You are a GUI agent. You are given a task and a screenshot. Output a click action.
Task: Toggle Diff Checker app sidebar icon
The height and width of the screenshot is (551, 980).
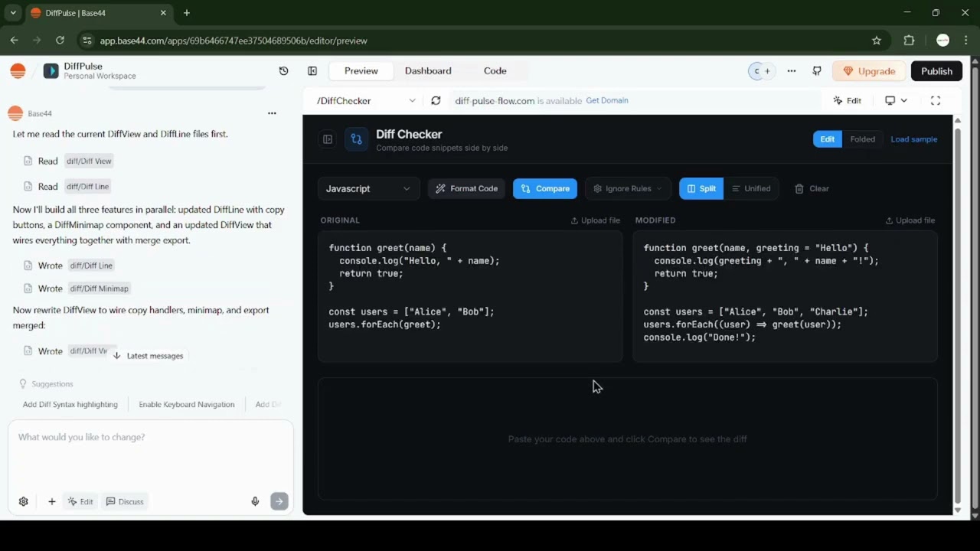(x=328, y=139)
